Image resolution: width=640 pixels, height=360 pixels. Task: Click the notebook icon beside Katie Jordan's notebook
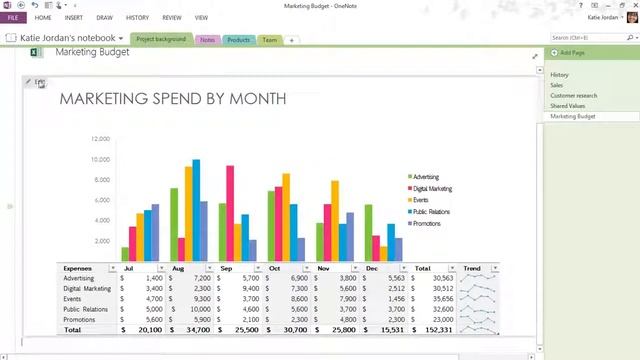(11, 38)
